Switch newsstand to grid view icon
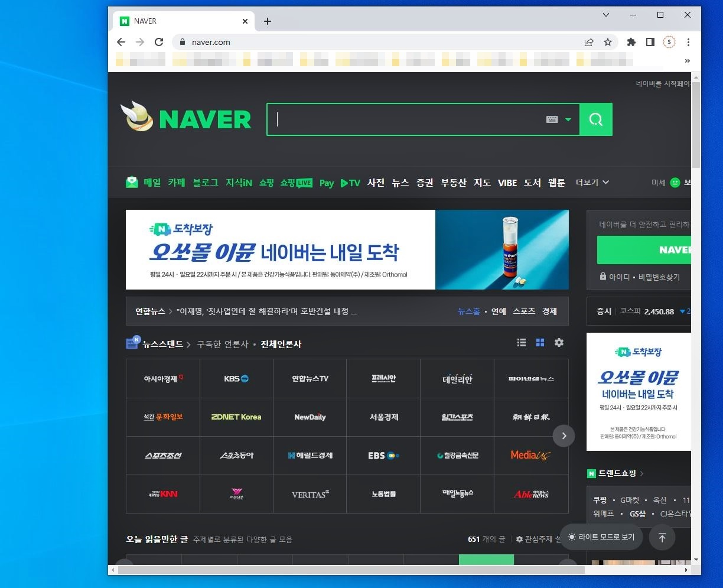The width and height of the screenshot is (723, 588). pyautogui.click(x=540, y=343)
